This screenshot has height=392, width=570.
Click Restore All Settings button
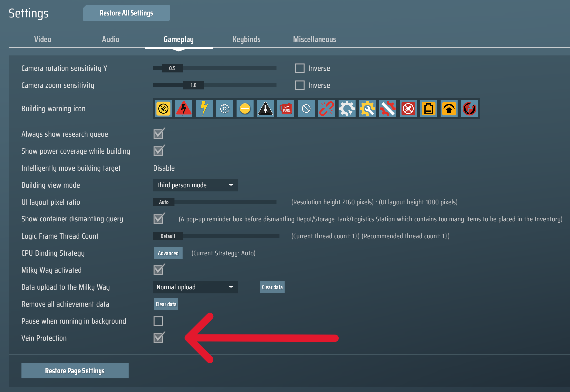[126, 13]
